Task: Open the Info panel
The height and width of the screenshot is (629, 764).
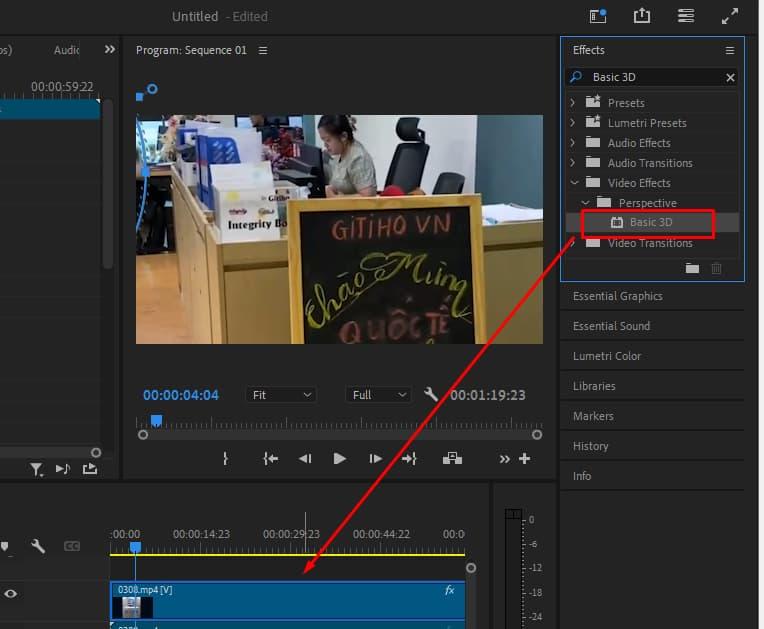Action: (582, 476)
